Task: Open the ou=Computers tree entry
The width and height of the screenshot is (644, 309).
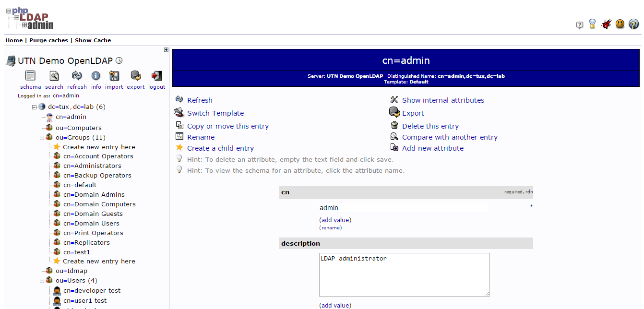Action: [x=79, y=128]
